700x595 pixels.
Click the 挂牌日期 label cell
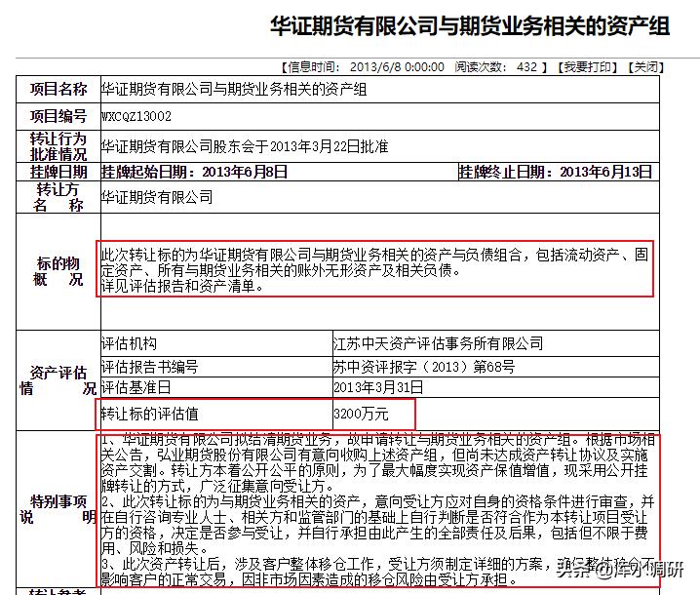tap(58, 172)
